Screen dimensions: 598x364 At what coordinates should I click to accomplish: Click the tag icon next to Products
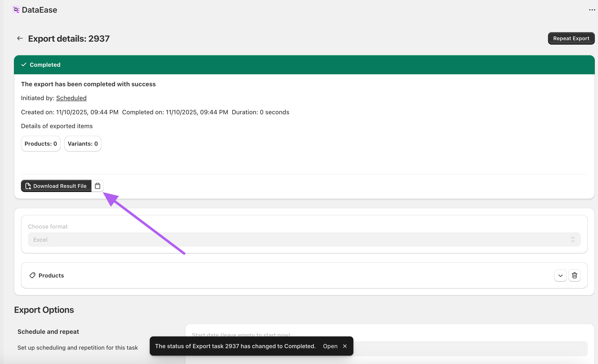[x=32, y=275]
